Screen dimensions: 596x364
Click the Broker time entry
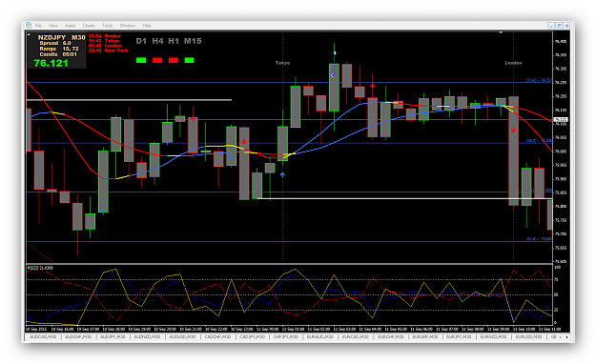pyautogui.click(x=105, y=36)
